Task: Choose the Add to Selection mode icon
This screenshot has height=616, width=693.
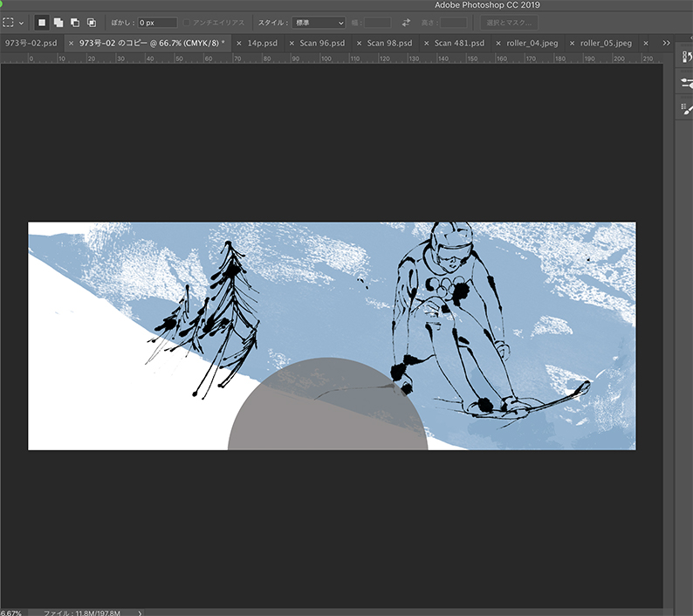Action: point(58,23)
